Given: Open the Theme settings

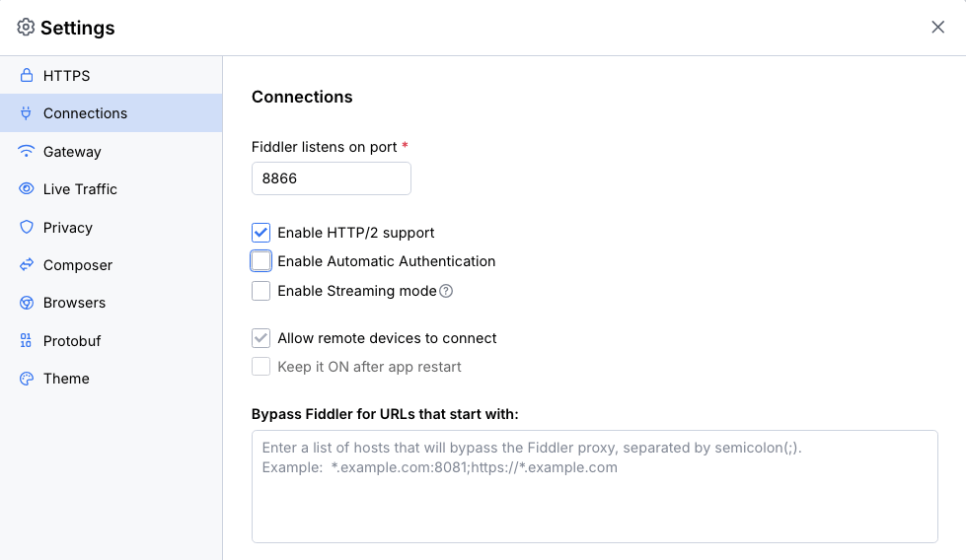Looking at the screenshot, I should coord(111,379).
